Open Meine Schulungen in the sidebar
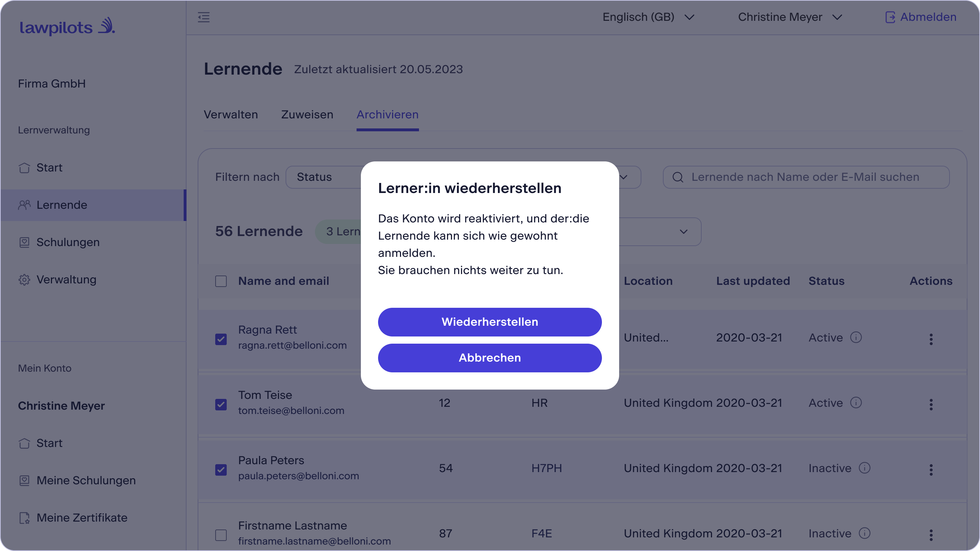 click(x=93, y=481)
